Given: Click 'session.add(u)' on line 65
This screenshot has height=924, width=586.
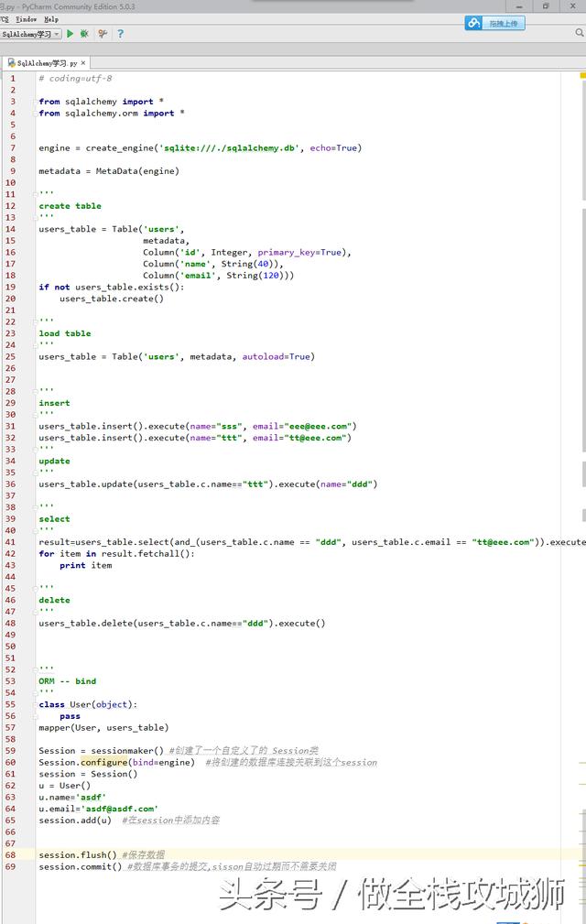Looking at the screenshot, I should [x=75, y=820].
